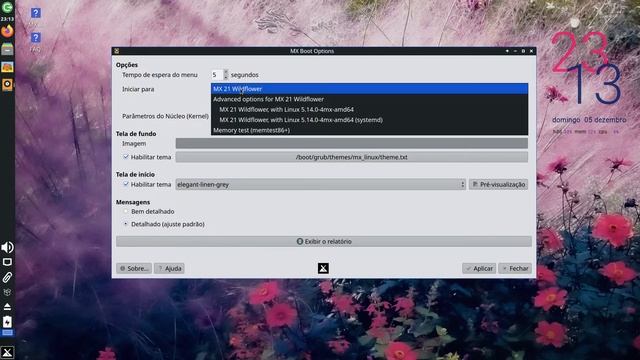The width and height of the screenshot is (640, 360).
Task: Click the display icon in system tray
Action: [x=7, y=262]
